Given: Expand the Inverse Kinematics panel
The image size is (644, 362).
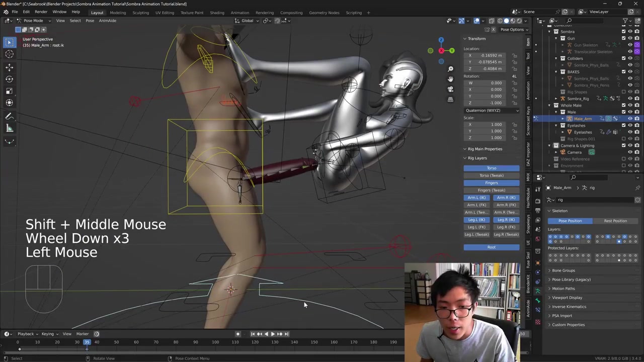Looking at the screenshot, I should [569, 307].
